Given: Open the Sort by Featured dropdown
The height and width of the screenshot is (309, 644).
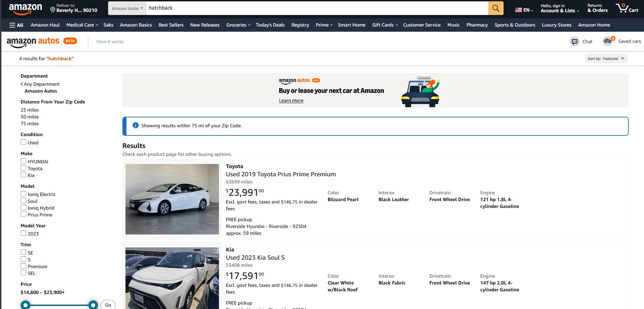Looking at the screenshot, I should [x=606, y=59].
